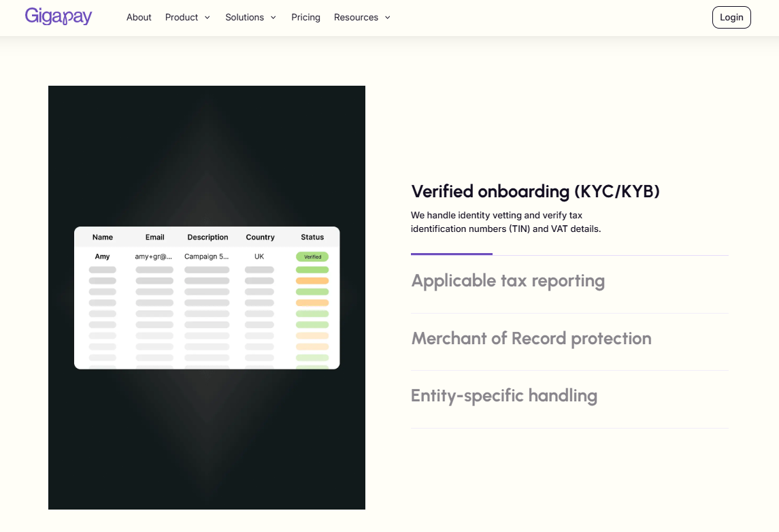Click the Description column header
The image size is (779, 532).
(x=208, y=237)
